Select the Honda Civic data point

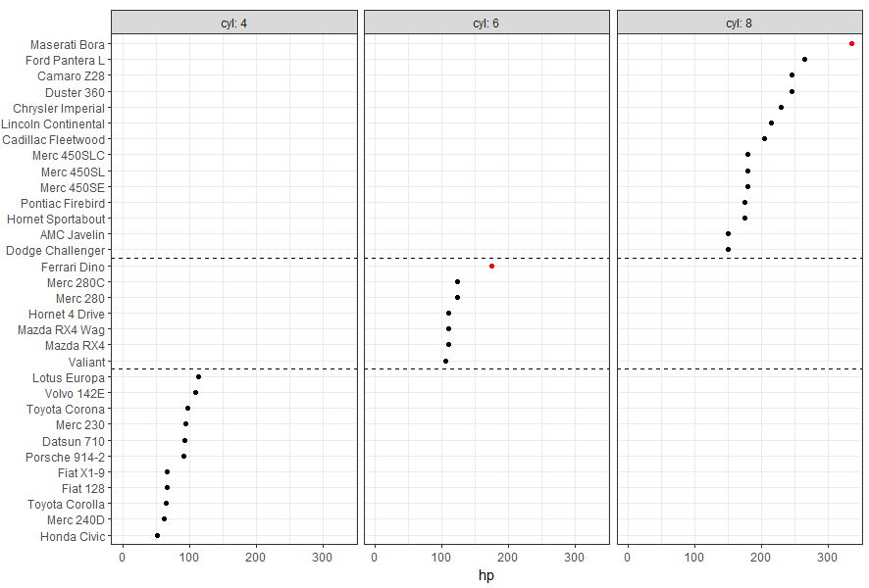click(x=157, y=535)
